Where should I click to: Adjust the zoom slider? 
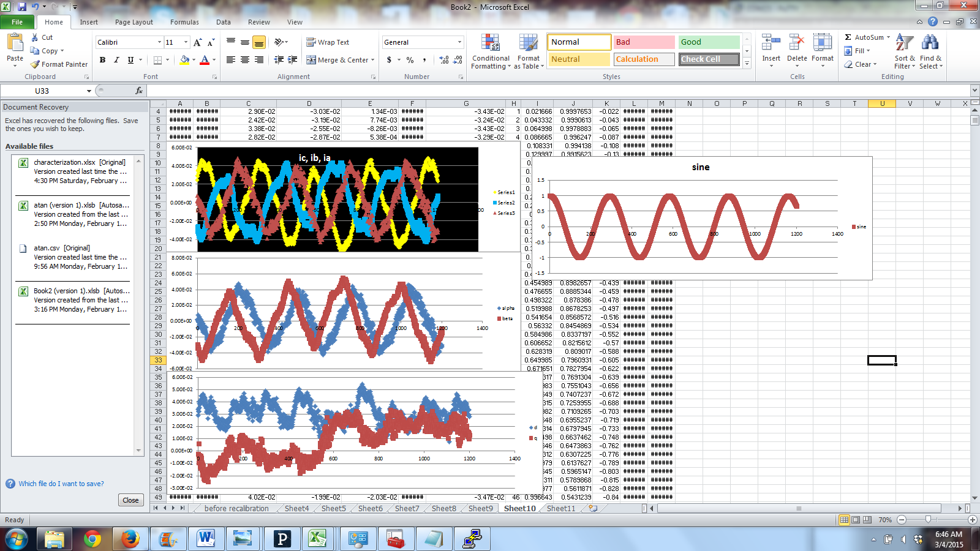pyautogui.click(x=929, y=520)
